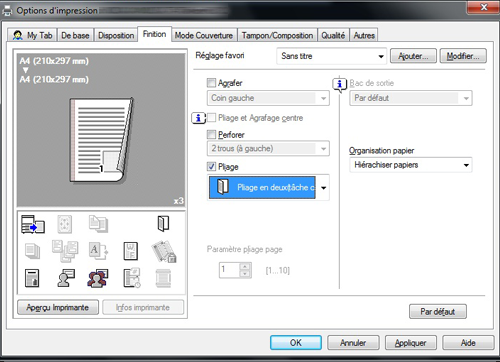Screen dimensions: 500x362
Task: Click the Ajouter... button
Action: (x=413, y=56)
